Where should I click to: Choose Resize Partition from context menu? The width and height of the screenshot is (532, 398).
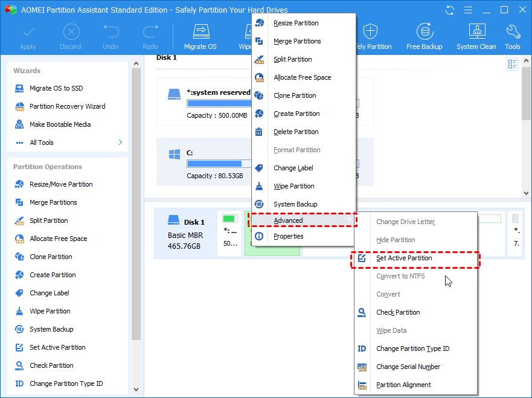(x=303, y=23)
